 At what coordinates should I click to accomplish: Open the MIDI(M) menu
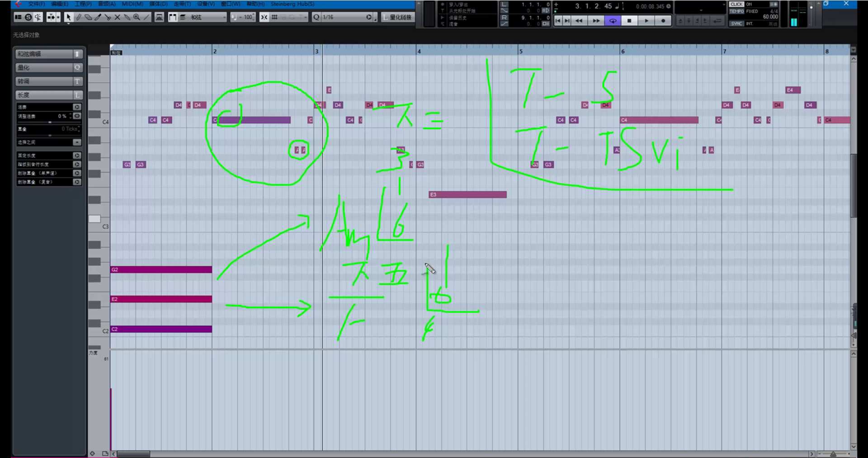click(132, 4)
